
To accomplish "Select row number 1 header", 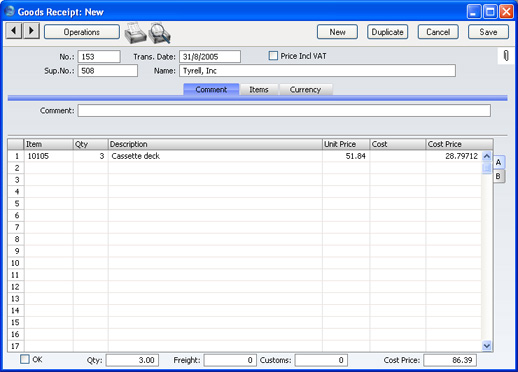I will pos(16,156).
